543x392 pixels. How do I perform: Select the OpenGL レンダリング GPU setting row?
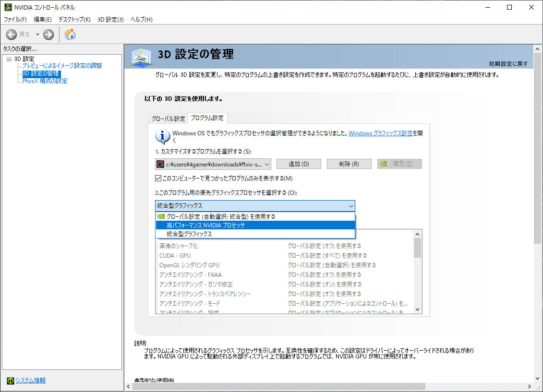[x=285, y=265]
